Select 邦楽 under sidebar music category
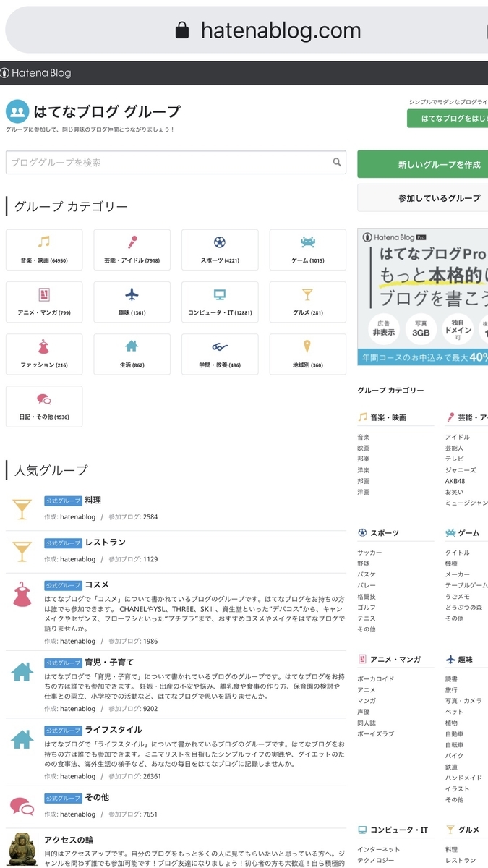488x868 pixels. 363,459
